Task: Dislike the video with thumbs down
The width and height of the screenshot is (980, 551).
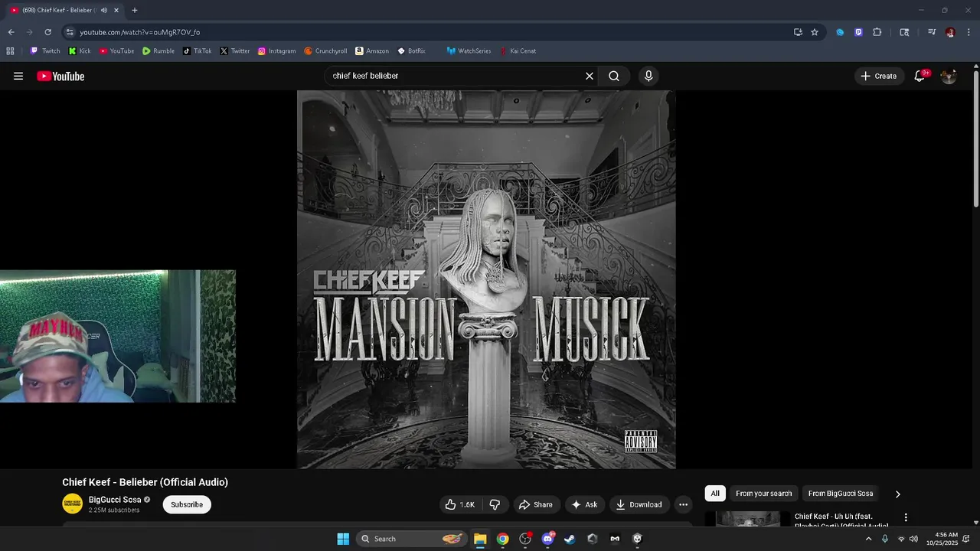Action: pyautogui.click(x=495, y=504)
